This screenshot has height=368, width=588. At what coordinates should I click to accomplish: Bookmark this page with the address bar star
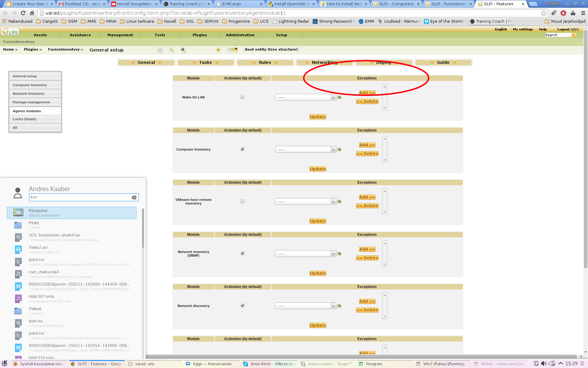[x=544, y=13]
